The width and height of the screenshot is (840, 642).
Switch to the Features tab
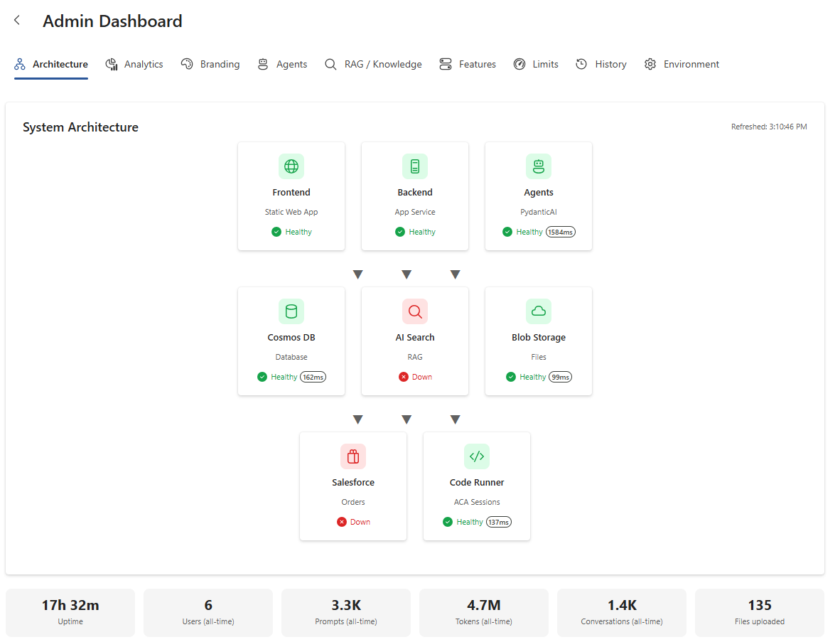(x=468, y=63)
